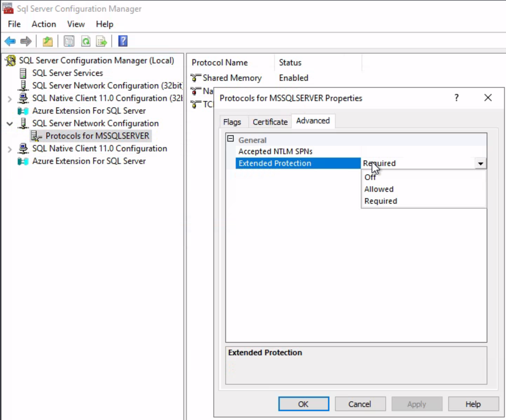
Task: Select the Shared Memory protocol row
Action: click(x=232, y=78)
